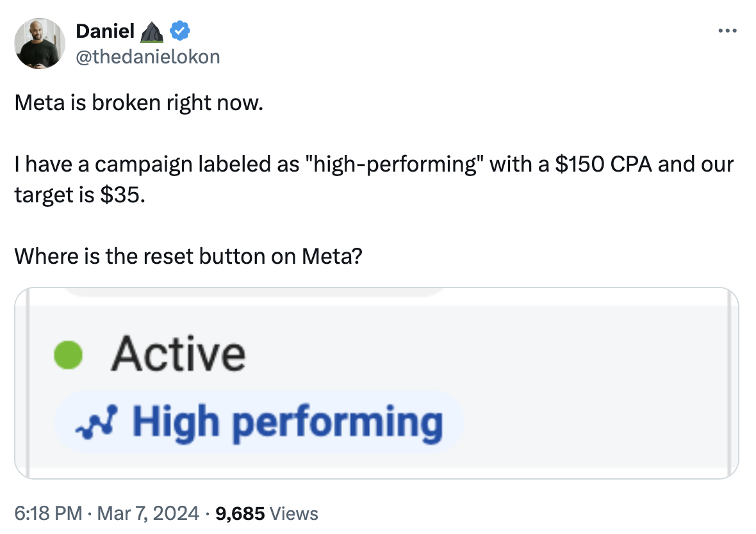
Task: Click the text "Meta is broken right now."
Action: pos(139,102)
